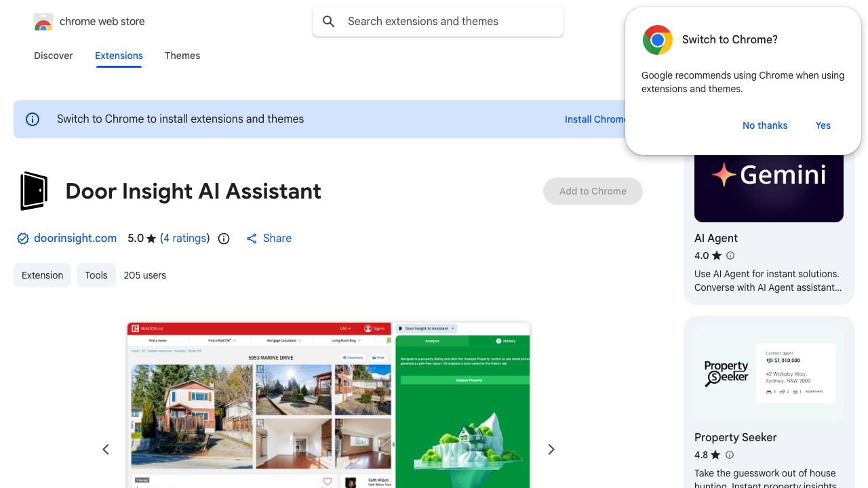Click the search magnifier icon

point(329,22)
